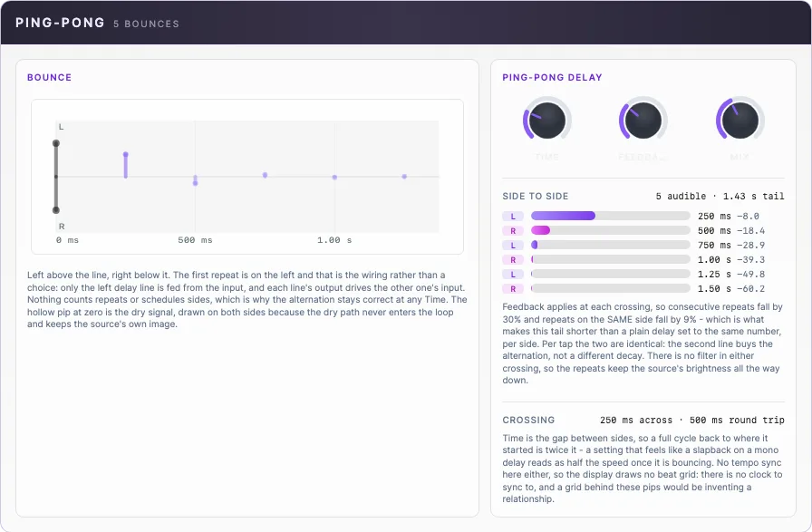Viewport: 812px width, 532px height.
Task: Click the Ping-Pong title in the header
Action: (x=60, y=23)
